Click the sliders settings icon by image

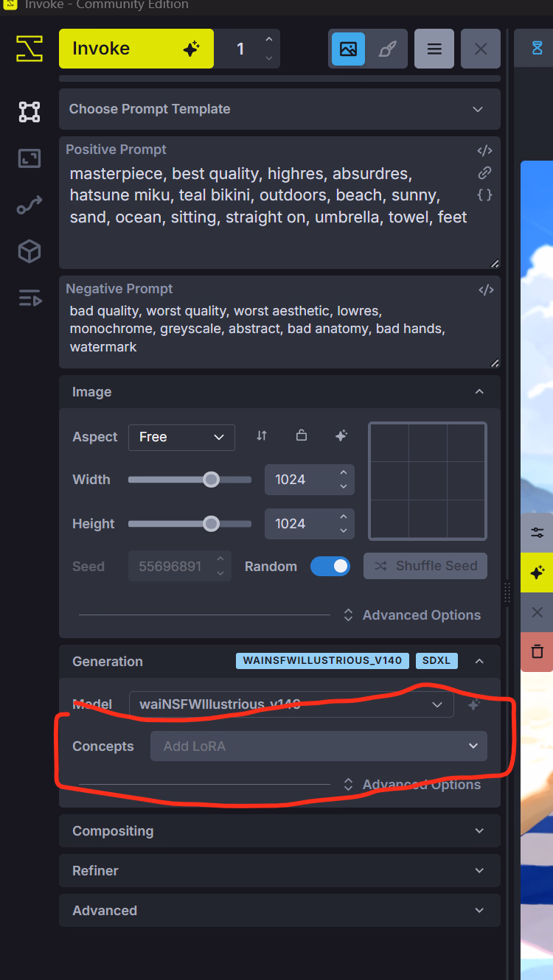pos(537,533)
